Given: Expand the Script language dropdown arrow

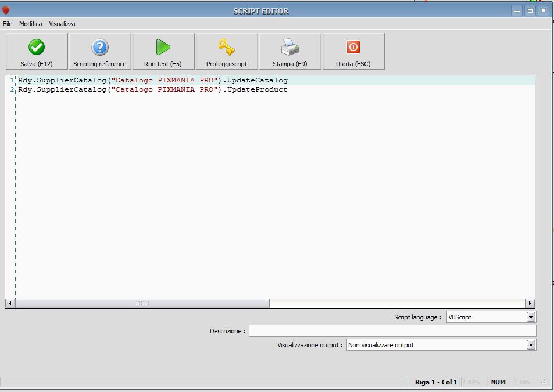Looking at the screenshot, I should 531,317.
